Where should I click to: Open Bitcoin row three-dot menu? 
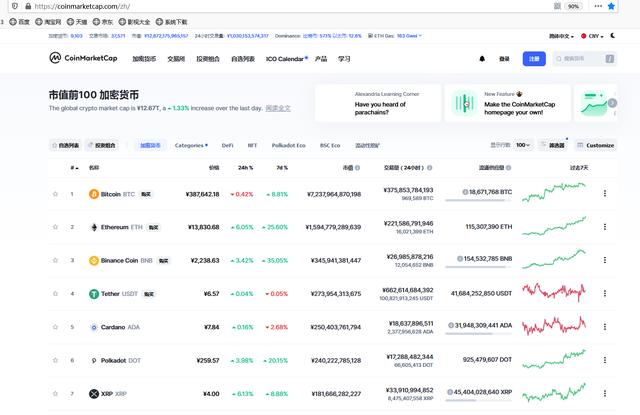pyautogui.click(x=604, y=193)
